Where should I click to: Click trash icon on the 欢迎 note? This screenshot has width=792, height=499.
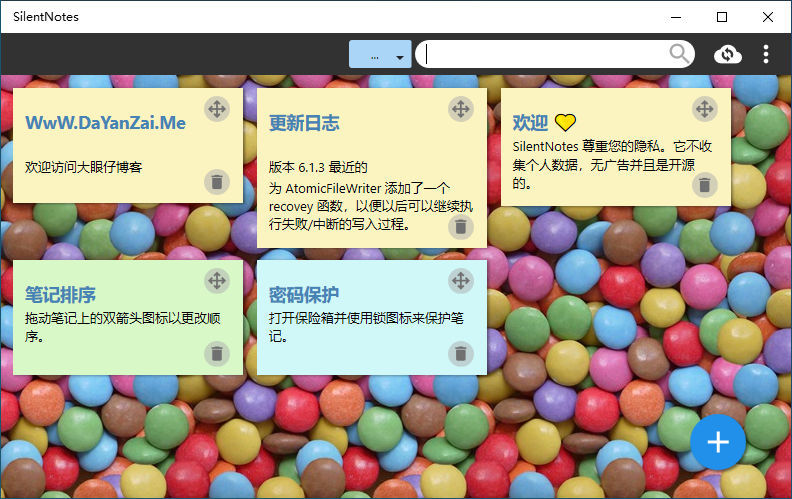705,184
